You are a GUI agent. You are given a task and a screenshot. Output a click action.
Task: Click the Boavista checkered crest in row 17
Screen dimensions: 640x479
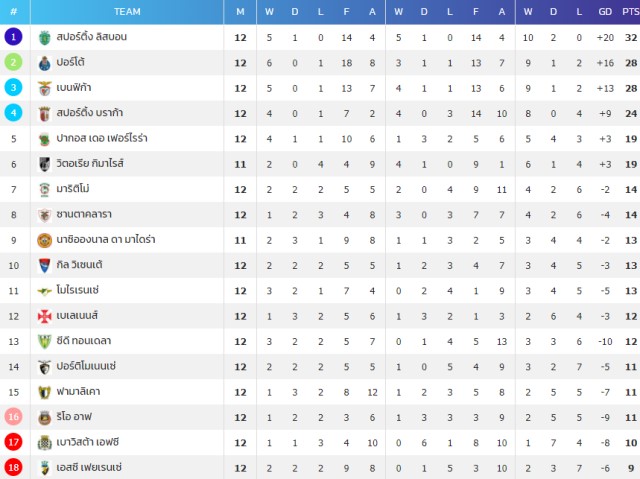click(x=44, y=443)
